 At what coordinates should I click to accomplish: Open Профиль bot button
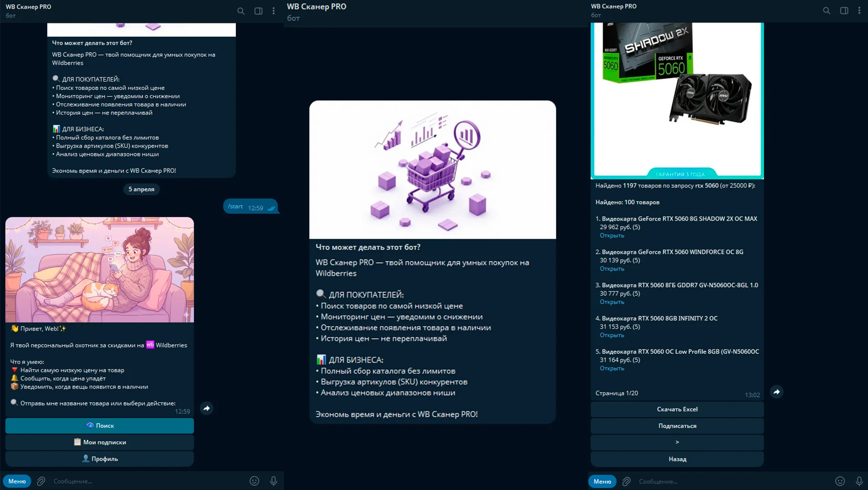[99, 459]
